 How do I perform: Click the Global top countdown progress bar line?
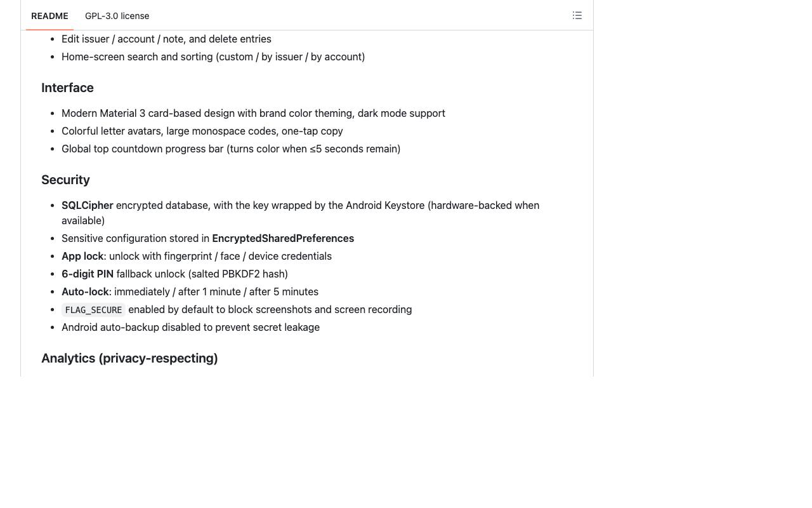pos(231,149)
